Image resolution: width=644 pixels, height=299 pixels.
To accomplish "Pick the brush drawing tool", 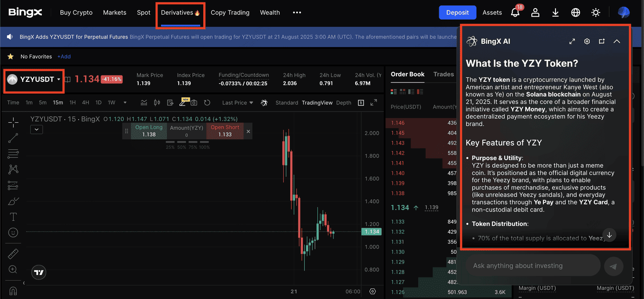I will (13, 201).
